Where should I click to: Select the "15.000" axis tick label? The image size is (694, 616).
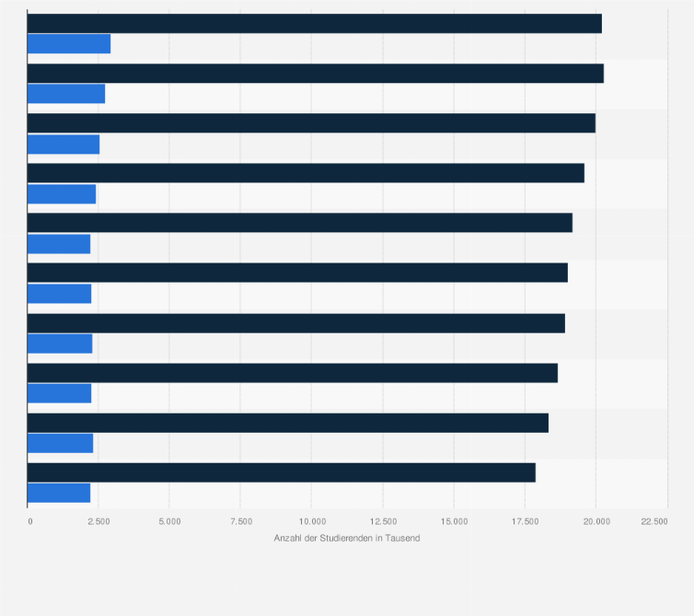(454, 521)
